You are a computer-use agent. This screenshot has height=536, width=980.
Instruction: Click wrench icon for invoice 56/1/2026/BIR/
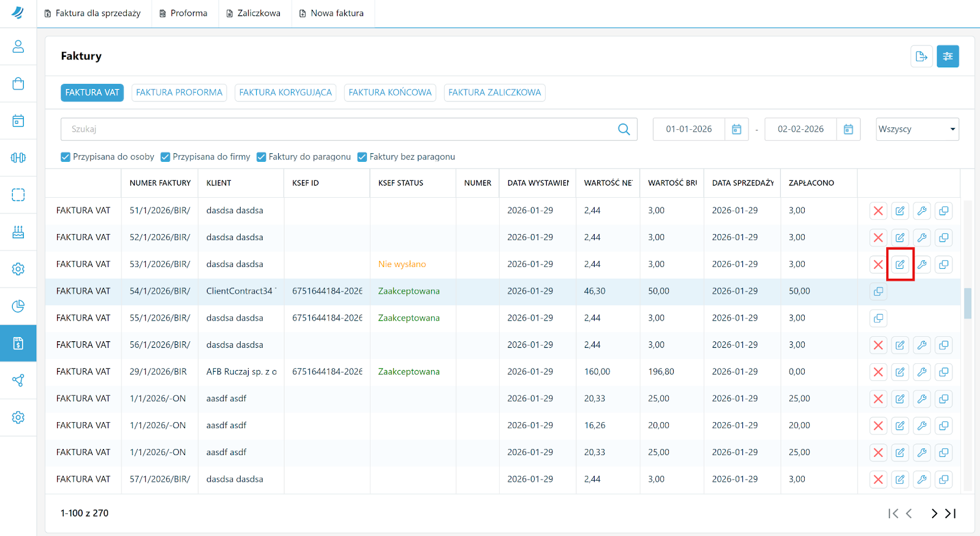click(922, 345)
